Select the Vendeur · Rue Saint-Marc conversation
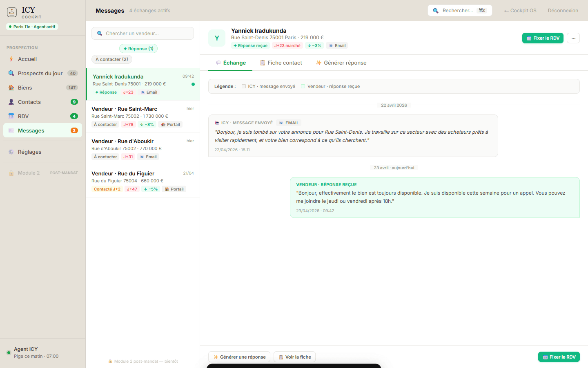This screenshot has width=588, height=368. [x=143, y=117]
